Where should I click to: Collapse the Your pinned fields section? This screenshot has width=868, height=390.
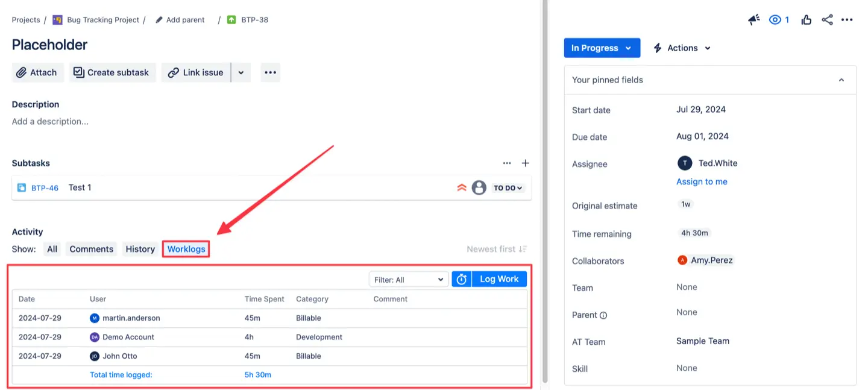(841, 79)
